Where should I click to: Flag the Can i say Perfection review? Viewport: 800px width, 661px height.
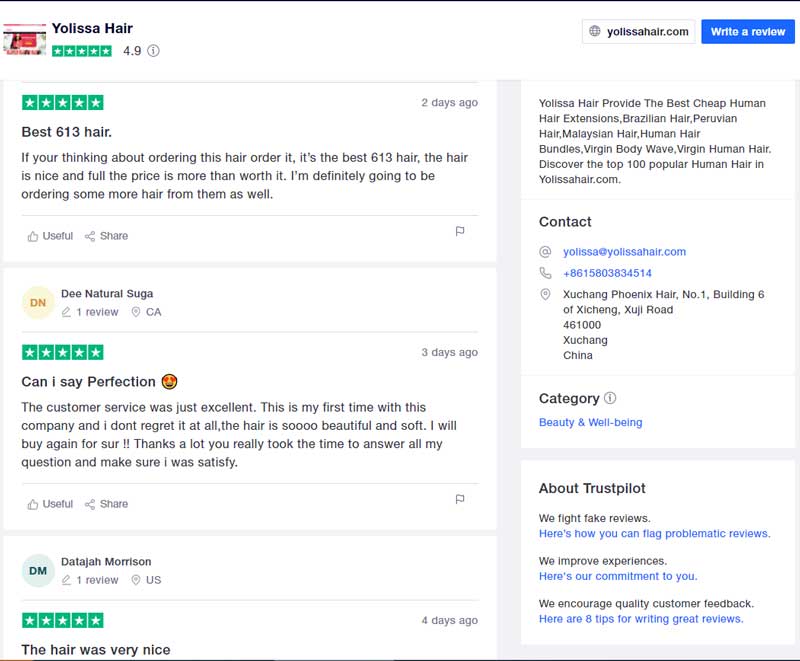(x=460, y=499)
